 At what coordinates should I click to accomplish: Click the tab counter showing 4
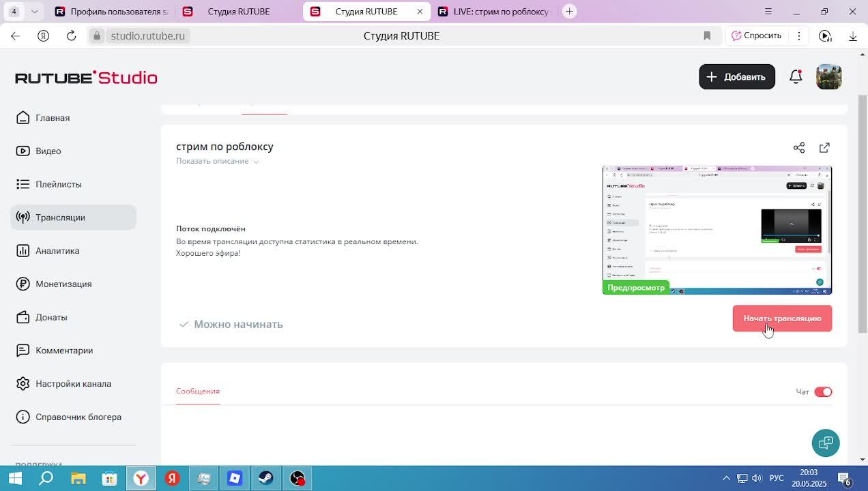[14, 12]
